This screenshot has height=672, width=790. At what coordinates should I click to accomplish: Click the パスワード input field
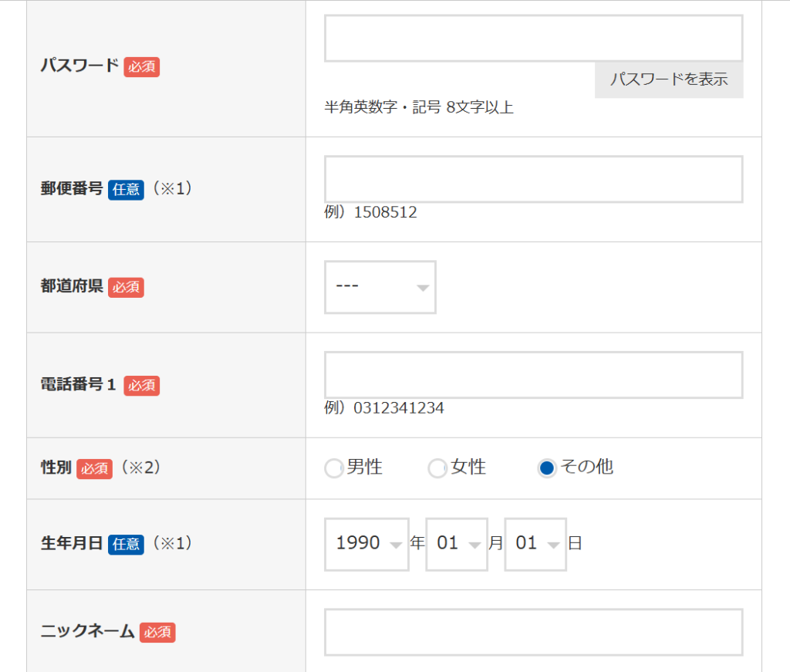pyautogui.click(x=533, y=38)
